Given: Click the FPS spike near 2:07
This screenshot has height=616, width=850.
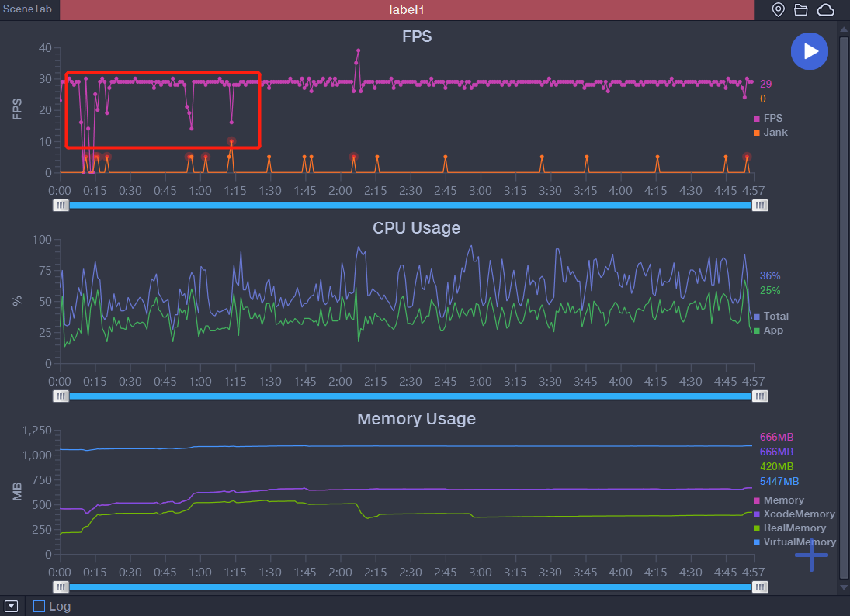Looking at the screenshot, I should pyautogui.click(x=359, y=50).
